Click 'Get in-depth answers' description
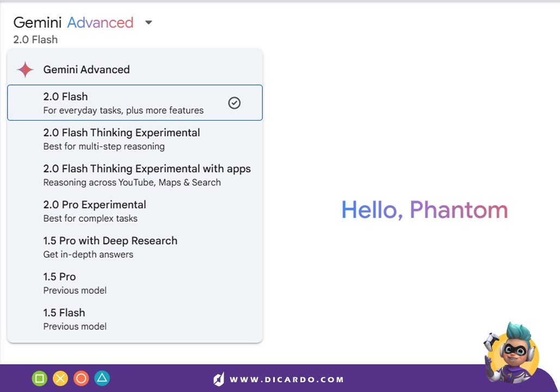Viewport: 560px width, 392px height. tap(88, 254)
